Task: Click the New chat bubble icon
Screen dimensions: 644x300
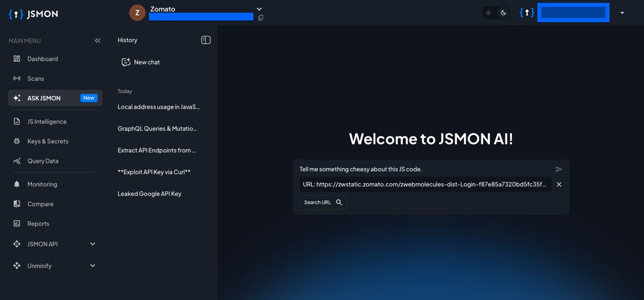Action: point(126,62)
